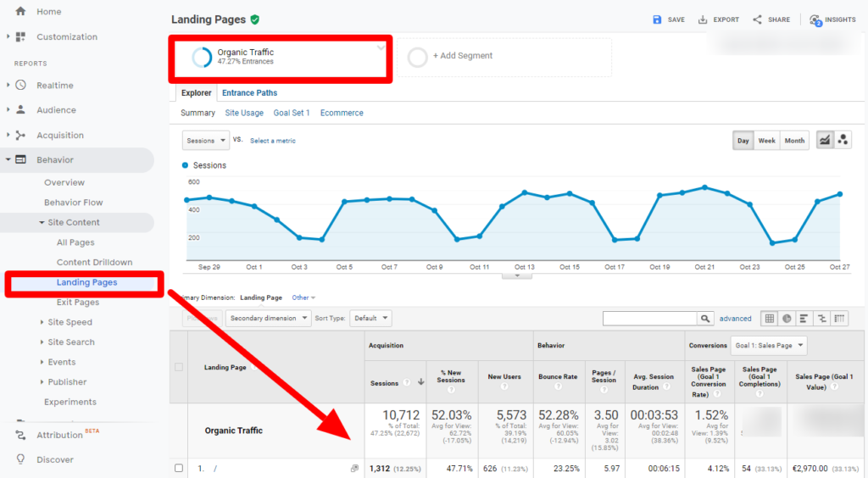Open the Goal 1: Sales Page dropdown
868x478 pixels.
click(769, 345)
